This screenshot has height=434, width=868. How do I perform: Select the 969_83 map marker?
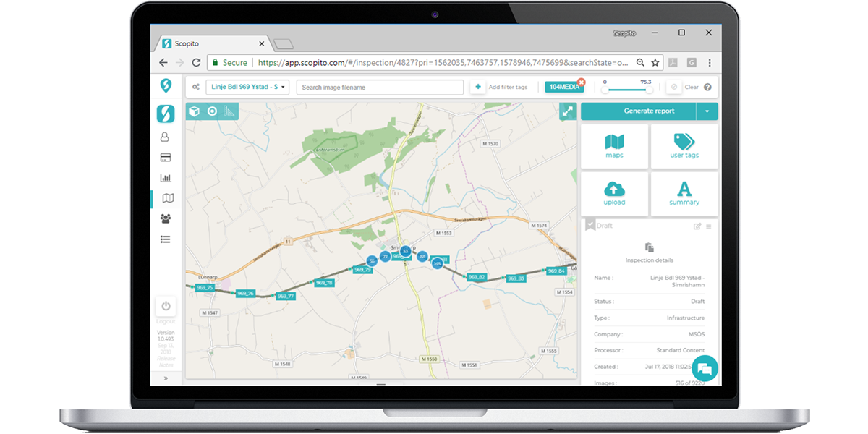click(x=516, y=278)
